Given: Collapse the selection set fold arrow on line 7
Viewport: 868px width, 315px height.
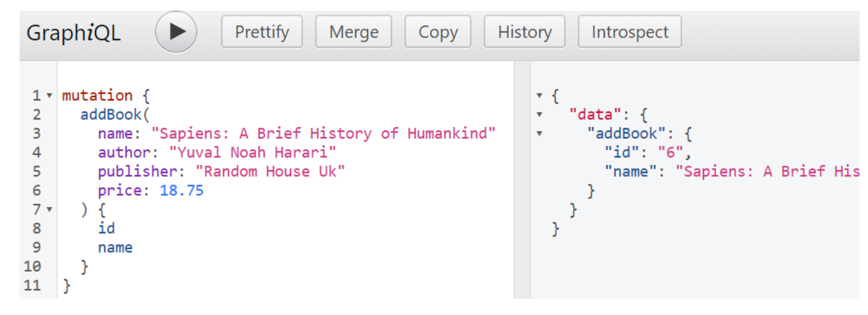Looking at the screenshot, I should point(49,210).
